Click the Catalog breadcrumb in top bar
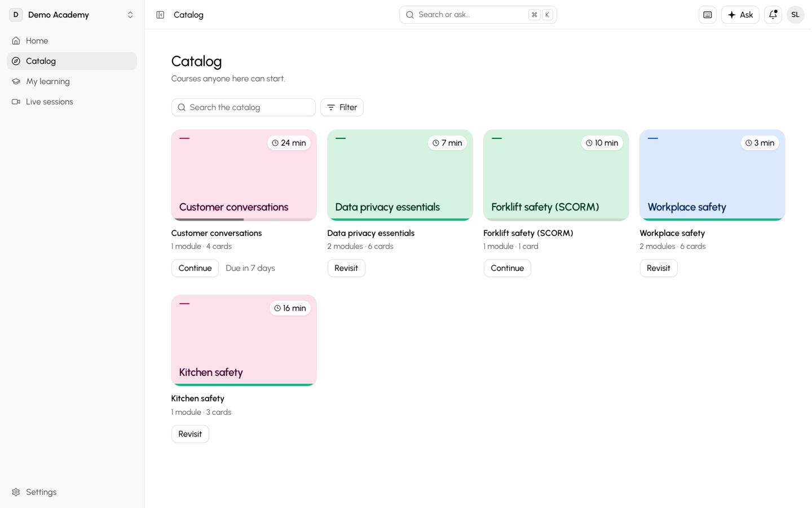 point(188,15)
